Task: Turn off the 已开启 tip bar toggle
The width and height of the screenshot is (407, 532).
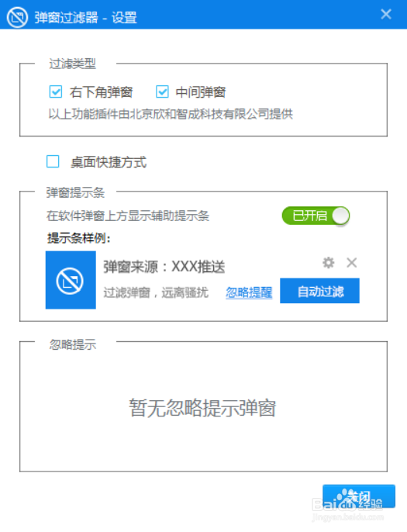Action: pos(316,216)
